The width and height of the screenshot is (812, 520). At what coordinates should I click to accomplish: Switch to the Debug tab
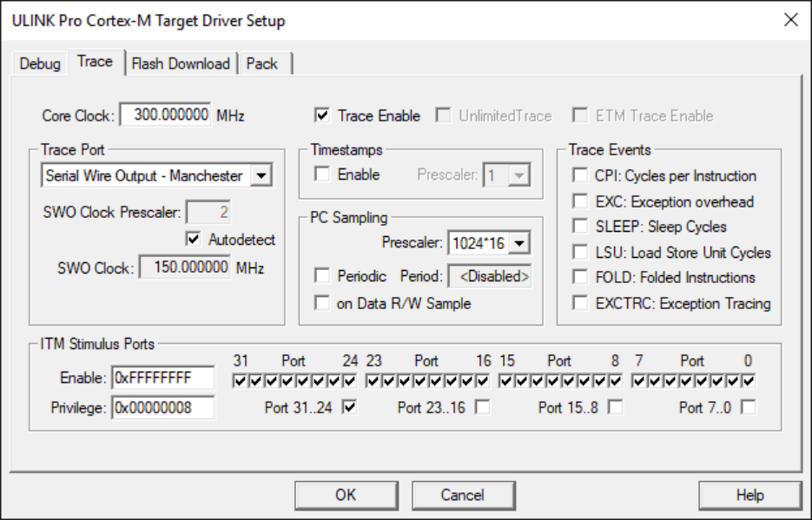40,63
